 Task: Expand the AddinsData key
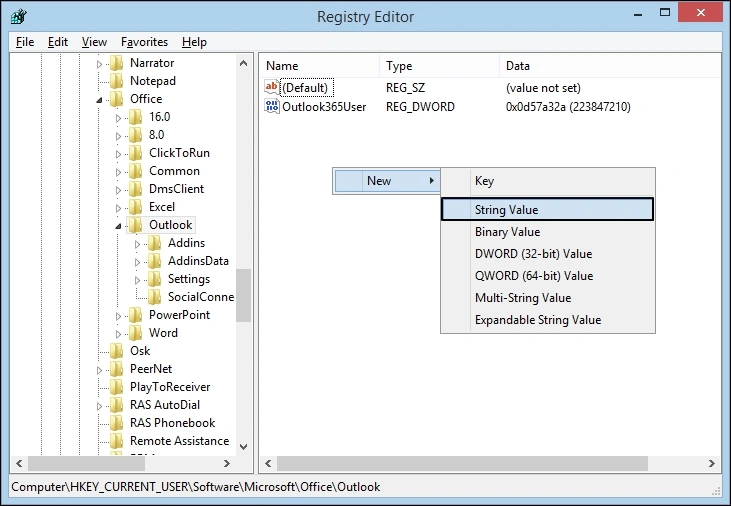tap(138, 262)
